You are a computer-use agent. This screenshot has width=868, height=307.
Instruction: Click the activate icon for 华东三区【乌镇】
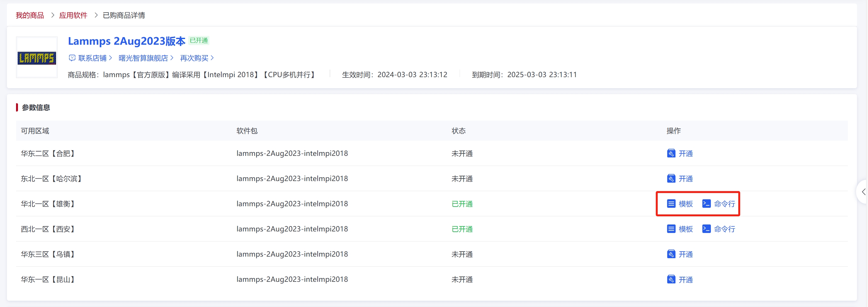click(671, 254)
